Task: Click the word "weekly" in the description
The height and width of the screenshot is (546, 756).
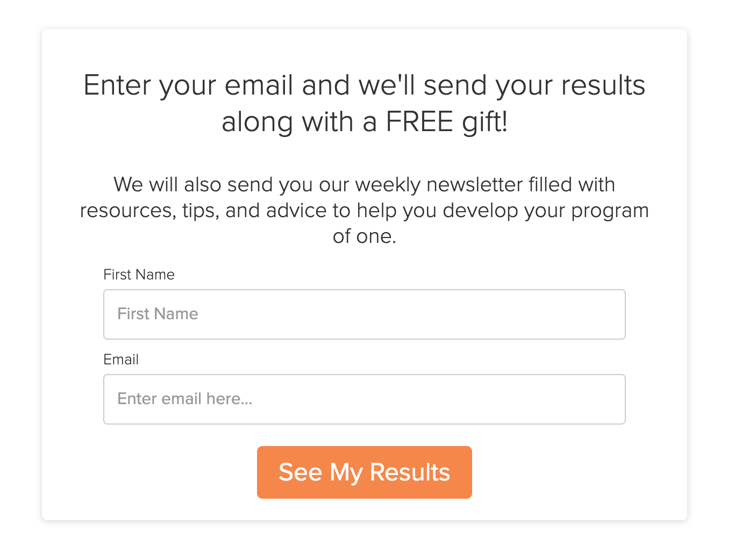Action: 388,185
